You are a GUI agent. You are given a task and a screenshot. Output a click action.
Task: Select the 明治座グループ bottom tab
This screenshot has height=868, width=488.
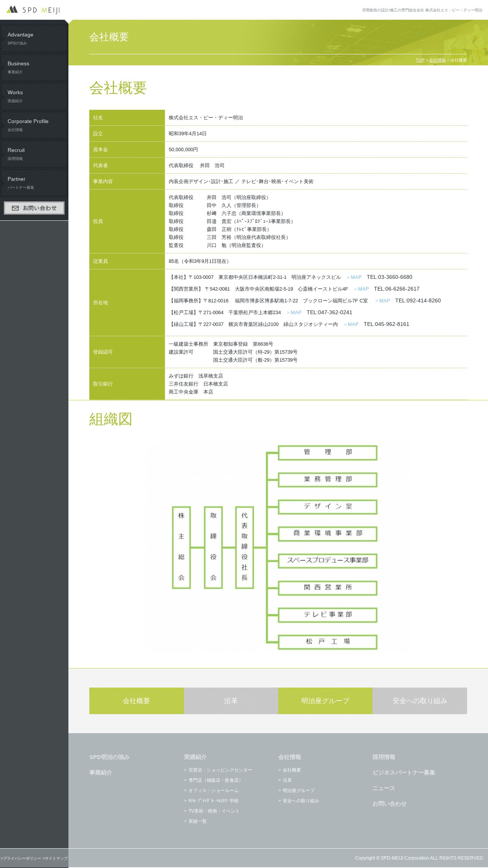point(325,701)
